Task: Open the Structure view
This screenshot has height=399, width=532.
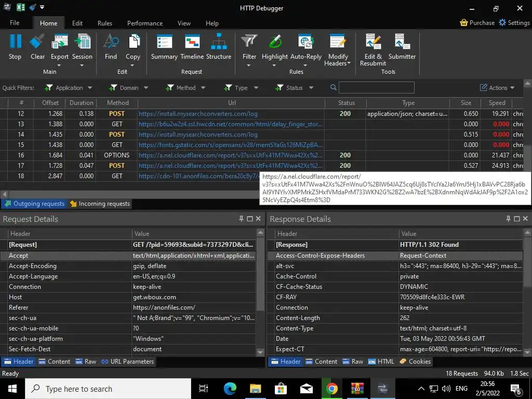Action: [219, 42]
